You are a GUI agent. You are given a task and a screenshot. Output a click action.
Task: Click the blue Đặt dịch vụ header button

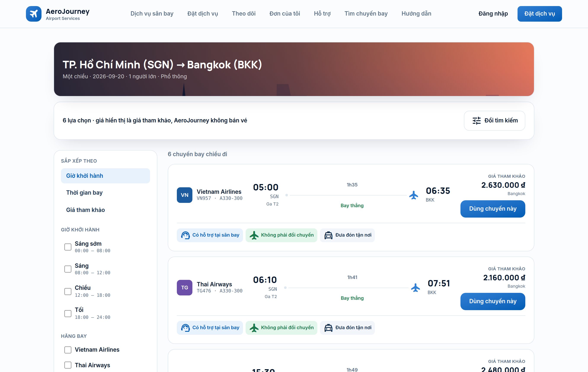tap(540, 14)
